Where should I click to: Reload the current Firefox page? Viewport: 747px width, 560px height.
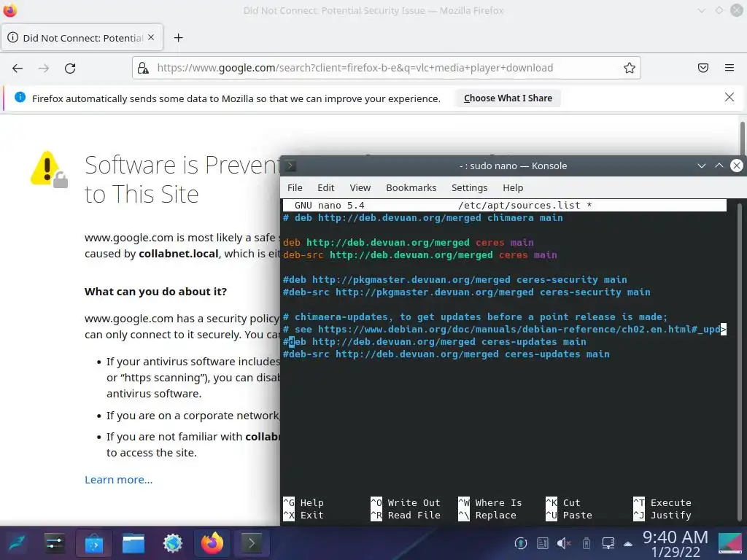click(x=70, y=68)
